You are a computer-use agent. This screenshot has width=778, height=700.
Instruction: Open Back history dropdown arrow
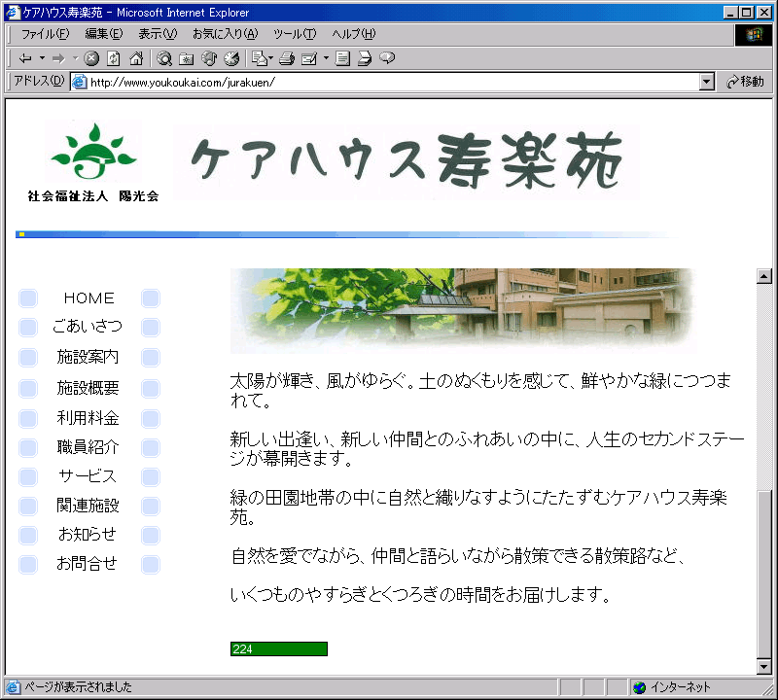tap(42, 58)
